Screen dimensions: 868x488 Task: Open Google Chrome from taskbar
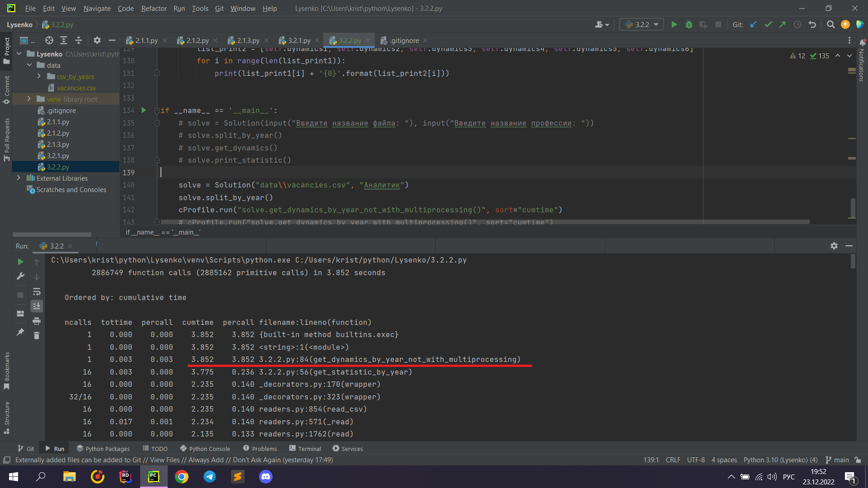pos(182,477)
